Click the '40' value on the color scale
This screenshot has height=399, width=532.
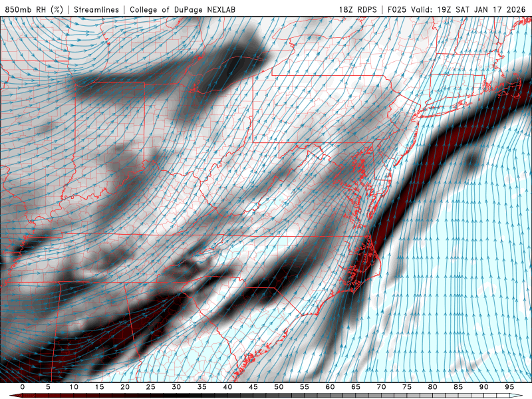coord(227,387)
